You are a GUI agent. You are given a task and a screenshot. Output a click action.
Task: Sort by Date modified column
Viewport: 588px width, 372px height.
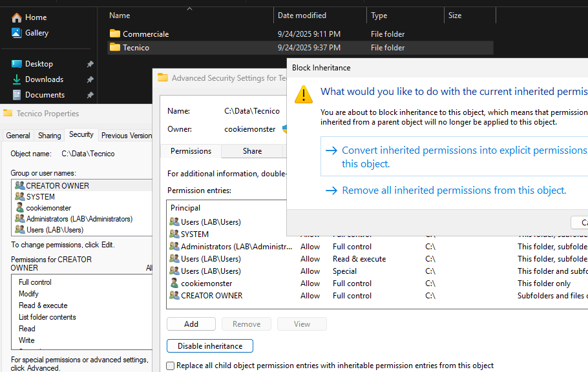pyautogui.click(x=302, y=15)
